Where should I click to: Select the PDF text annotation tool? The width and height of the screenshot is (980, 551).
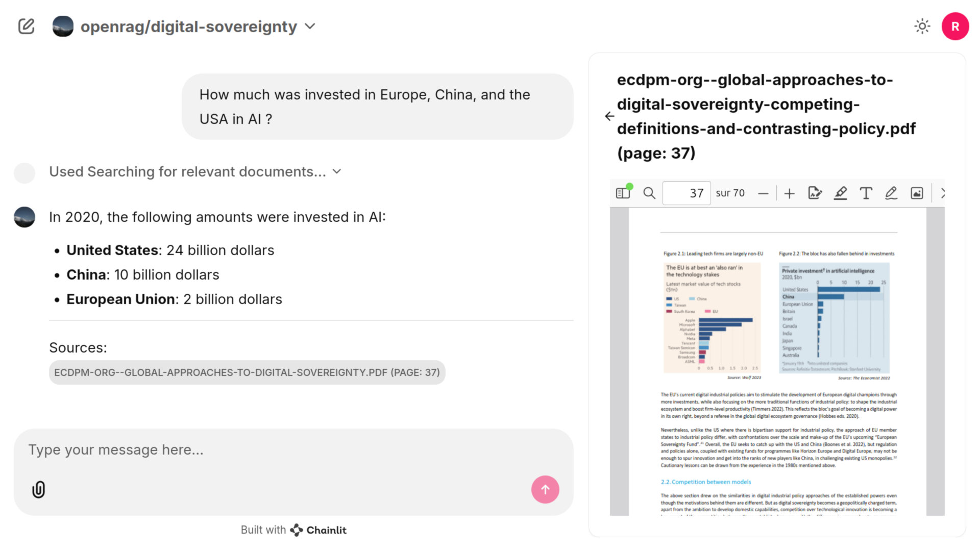866,193
